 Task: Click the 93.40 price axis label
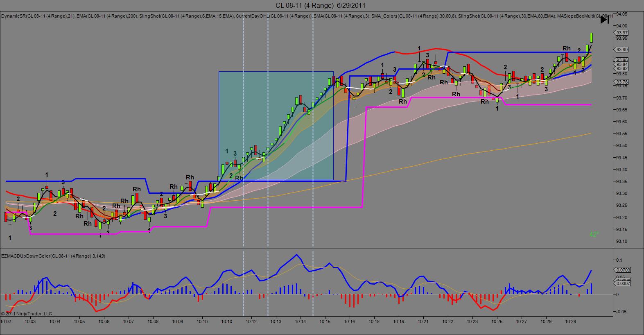(621, 170)
